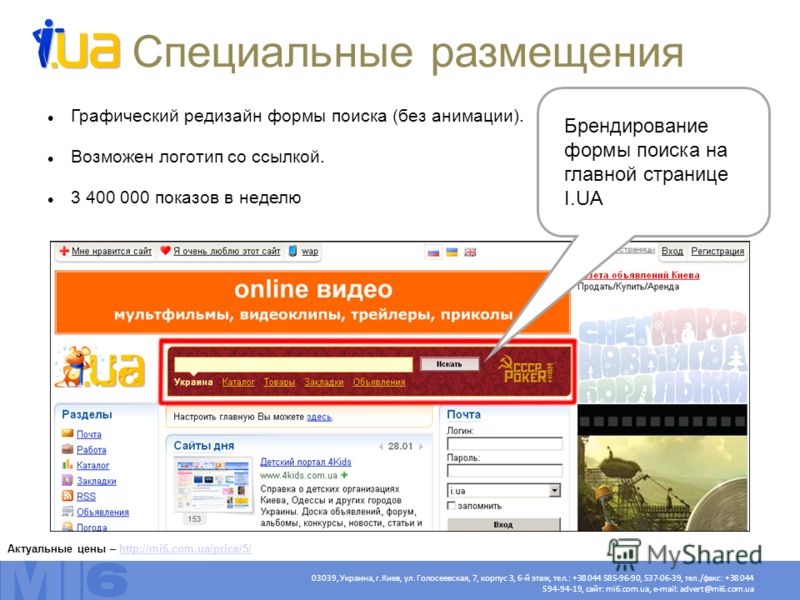The height and width of the screenshot is (600, 800).
Task: Switch language using the British flag icon
Action: coord(470,252)
